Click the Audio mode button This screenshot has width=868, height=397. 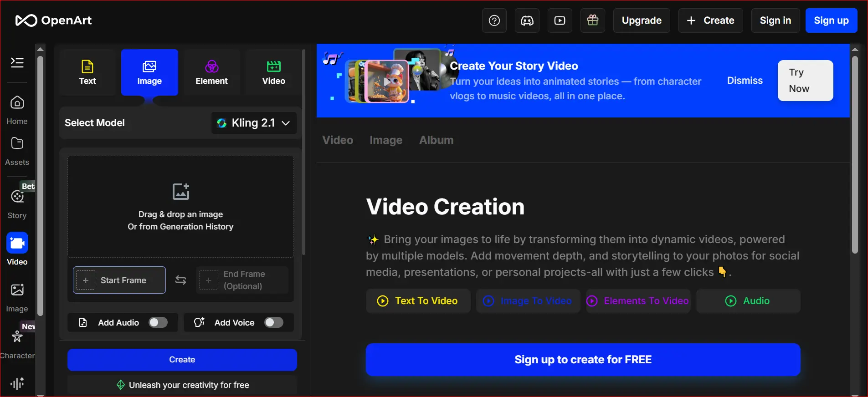[748, 301]
